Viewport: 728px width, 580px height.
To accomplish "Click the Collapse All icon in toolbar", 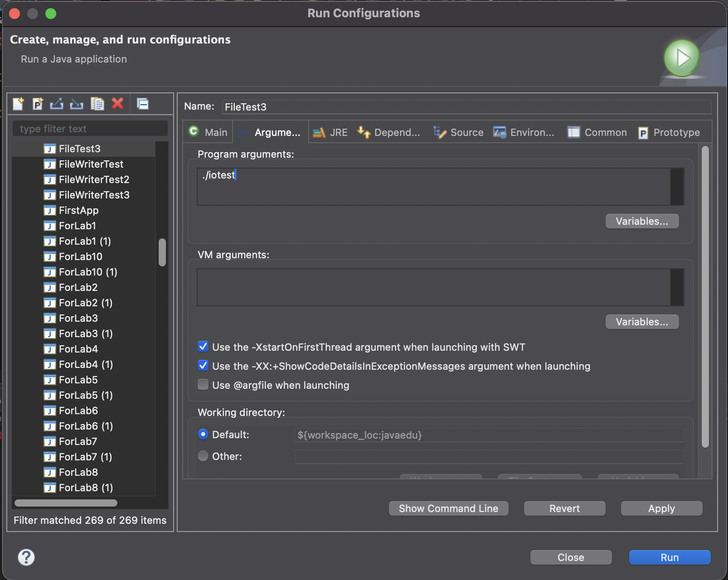I will point(143,104).
